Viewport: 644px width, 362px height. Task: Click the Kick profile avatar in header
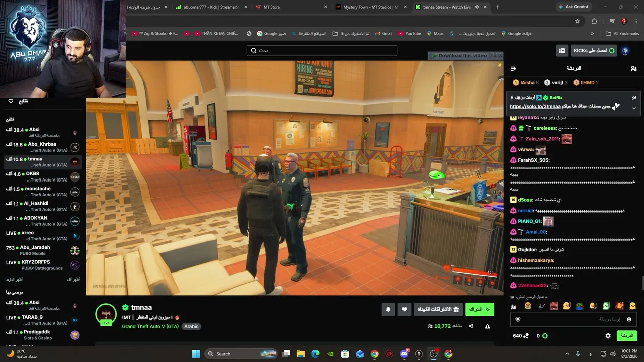pos(625,51)
